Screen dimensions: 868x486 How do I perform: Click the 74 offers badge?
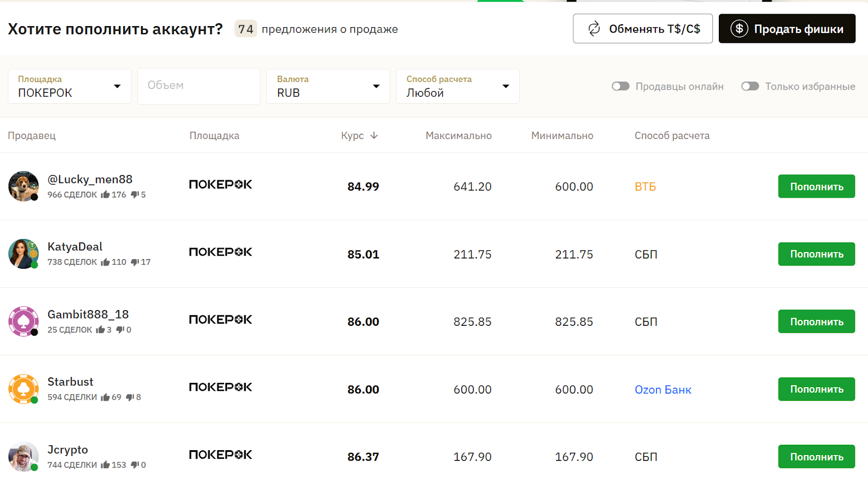point(245,29)
